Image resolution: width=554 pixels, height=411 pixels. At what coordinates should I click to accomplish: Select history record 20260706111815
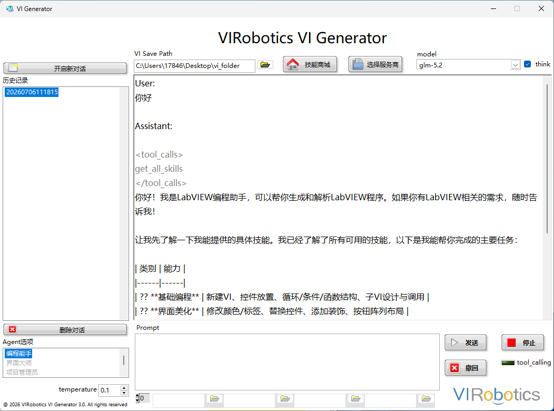click(x=32, y=92)
